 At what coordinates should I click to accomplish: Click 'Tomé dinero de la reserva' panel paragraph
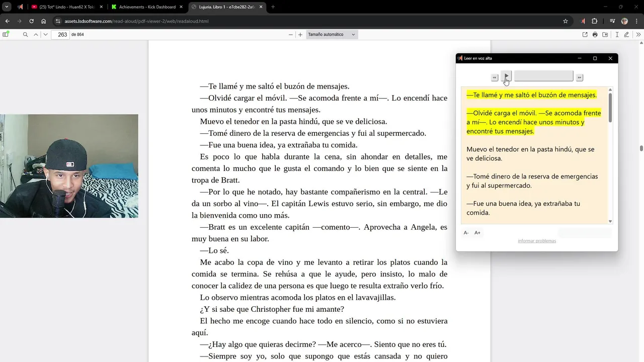pyautogui.click(x=532, y=181)
